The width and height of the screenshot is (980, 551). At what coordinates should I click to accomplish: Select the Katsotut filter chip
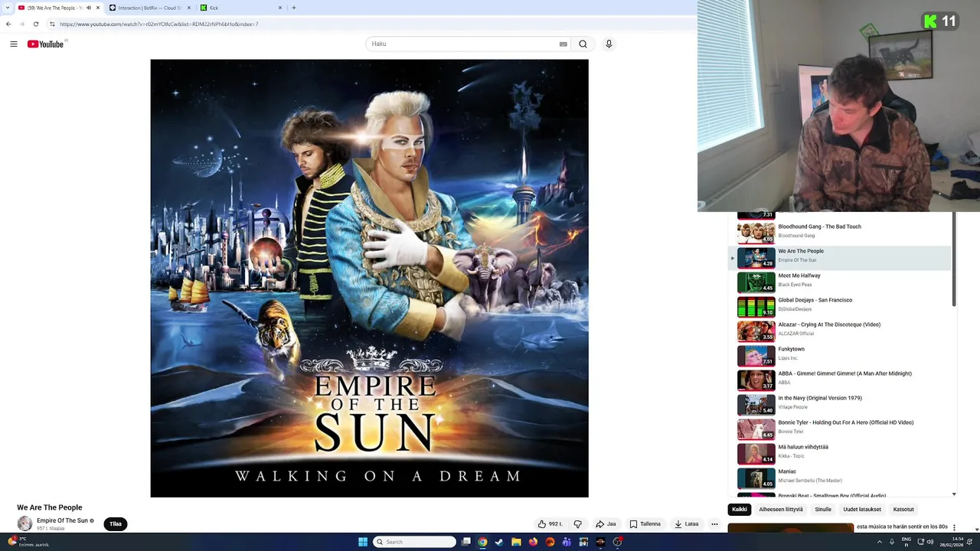[x=903, y=510]
